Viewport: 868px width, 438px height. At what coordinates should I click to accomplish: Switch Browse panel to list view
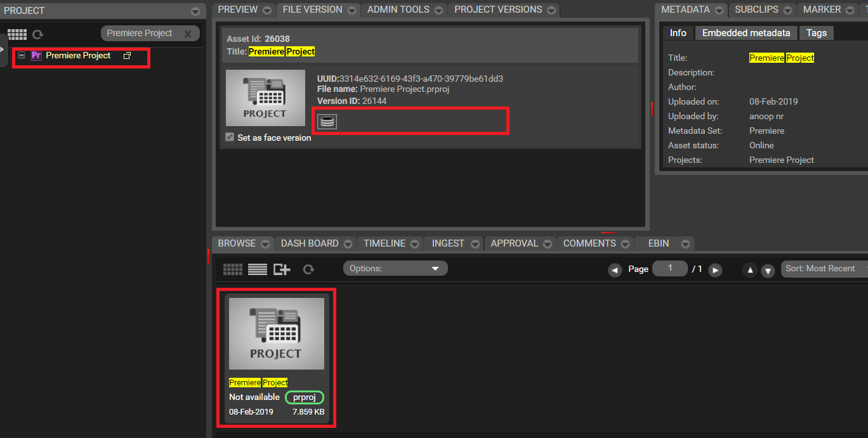(x=258, y=269)
